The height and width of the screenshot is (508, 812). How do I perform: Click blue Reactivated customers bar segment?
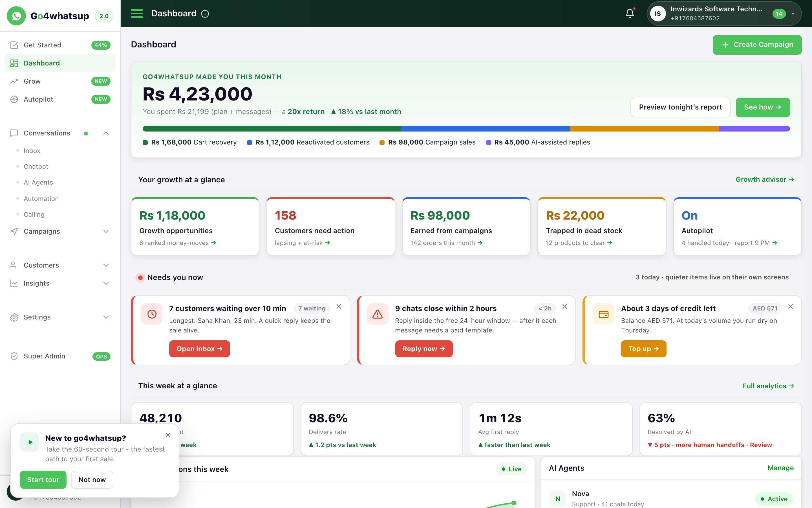point(486,129)
